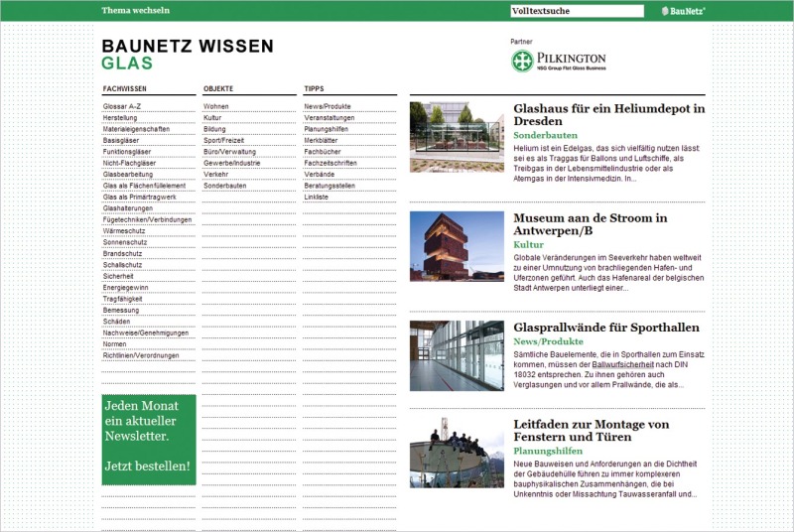The width and height of the screenshot is (794, 532).
Task: Open the Linkliste
Action: 316,197
